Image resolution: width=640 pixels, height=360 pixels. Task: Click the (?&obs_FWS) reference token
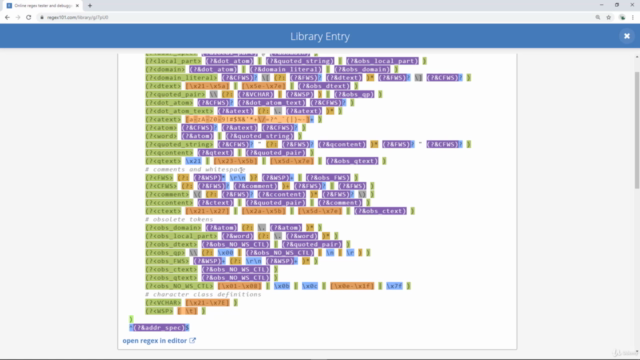(328, 178)
